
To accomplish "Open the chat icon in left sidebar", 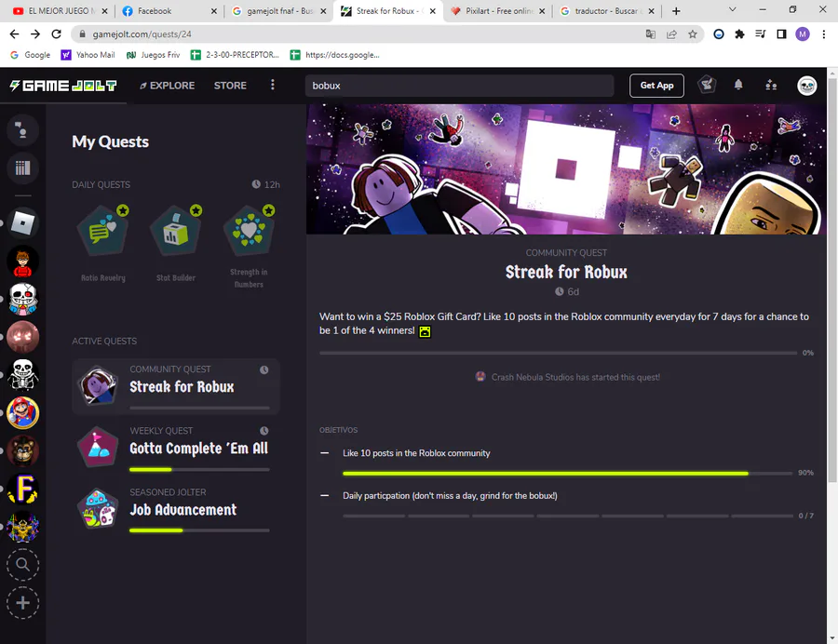I will (x=22, y=129).
